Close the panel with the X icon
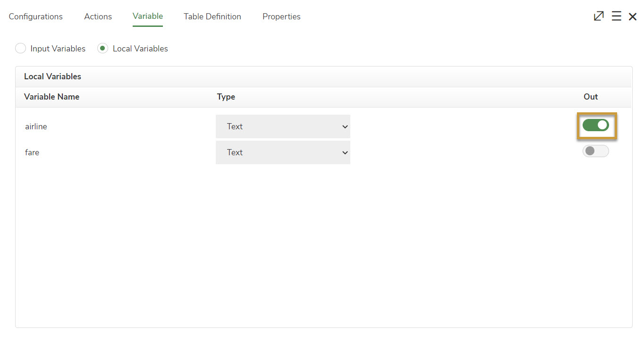Viewport: 644px width, 361px height. tap(633, 17)
